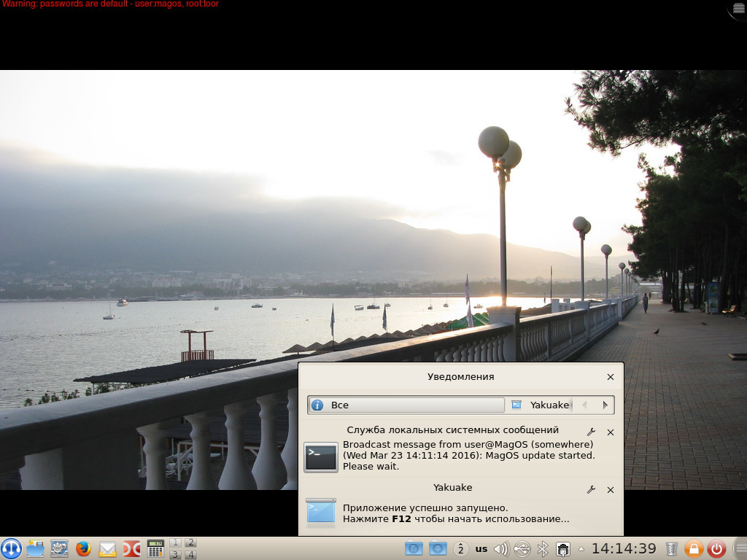Open the trash bin in the panel
The width and height of the screenshot is (747, 560).
672,549
